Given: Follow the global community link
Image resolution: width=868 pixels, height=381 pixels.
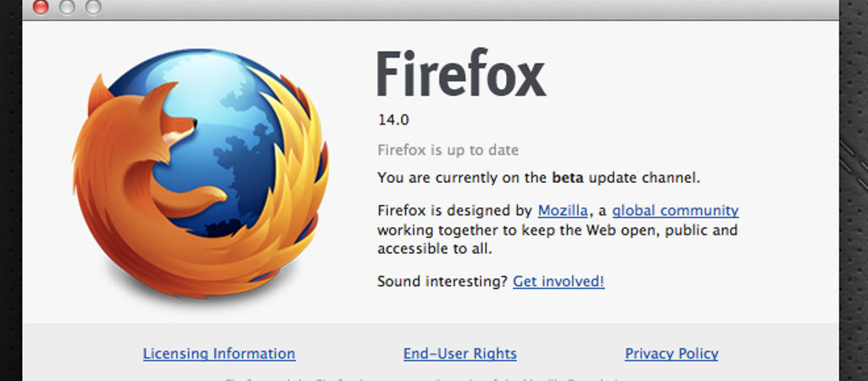Looking at the screenshot, I should [x=676, y=211].
